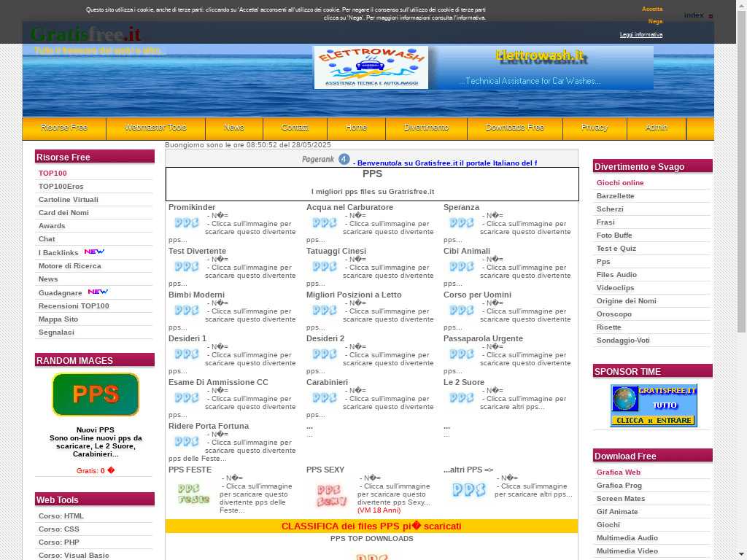Open Grafica Web under Download Free
747x560 pixels.
619,472
